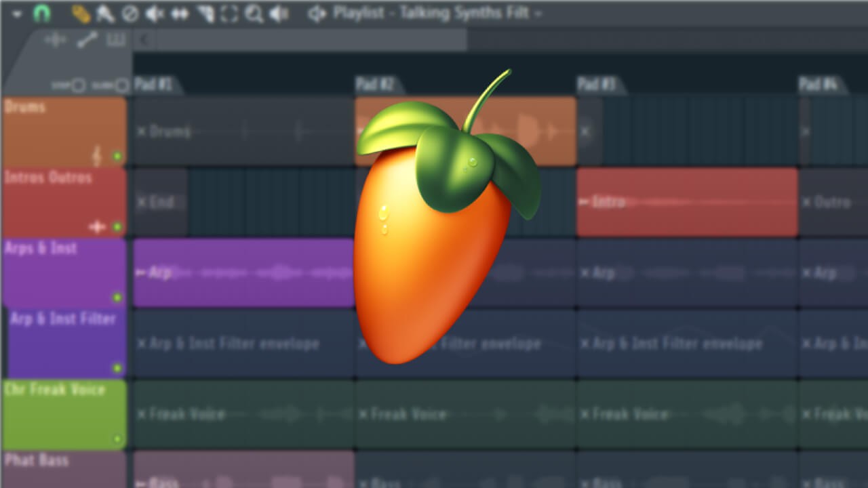Select the red Intro clip
The width and height of the screenshot is (868, 488).
click(x=687, y=202)
